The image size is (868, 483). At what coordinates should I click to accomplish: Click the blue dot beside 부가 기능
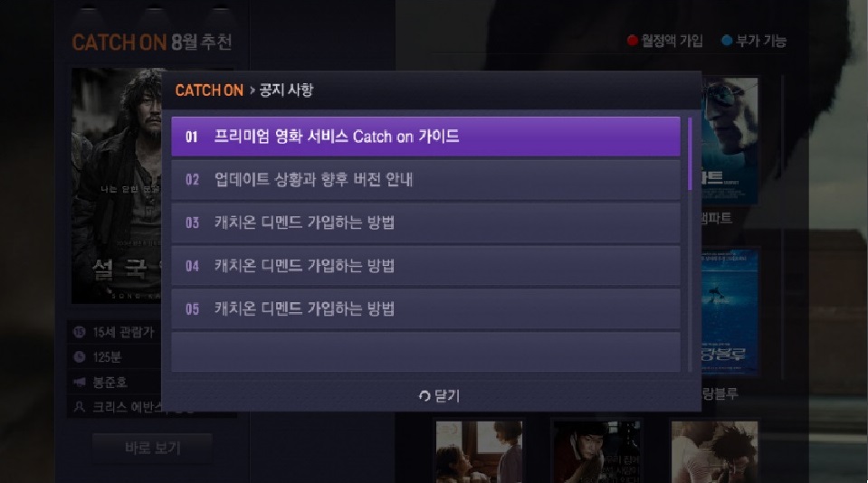point(727,41)
